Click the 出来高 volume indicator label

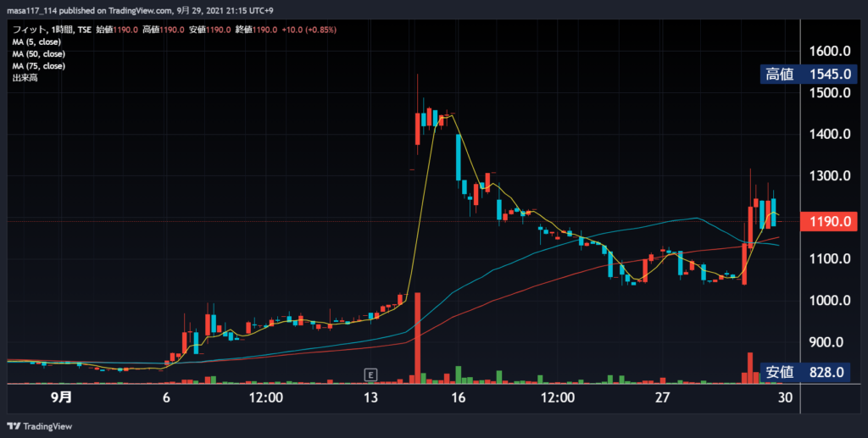25,78
